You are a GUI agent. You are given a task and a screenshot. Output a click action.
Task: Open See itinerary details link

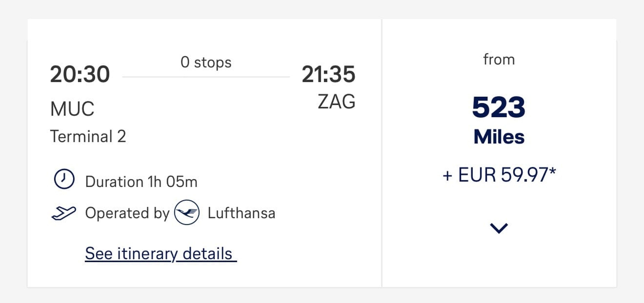(161, 254)
